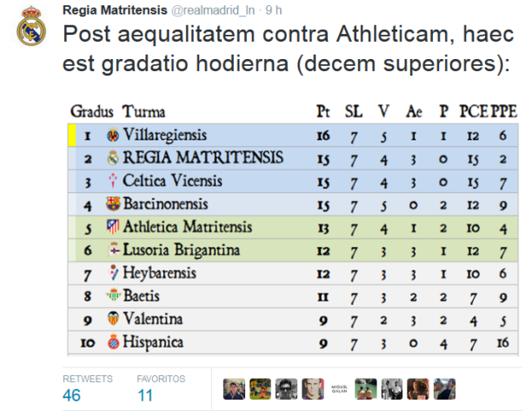532x417 pixels.
Task: Click the Celtica Vicensis crest icon
Action: (x=113, y=181)
